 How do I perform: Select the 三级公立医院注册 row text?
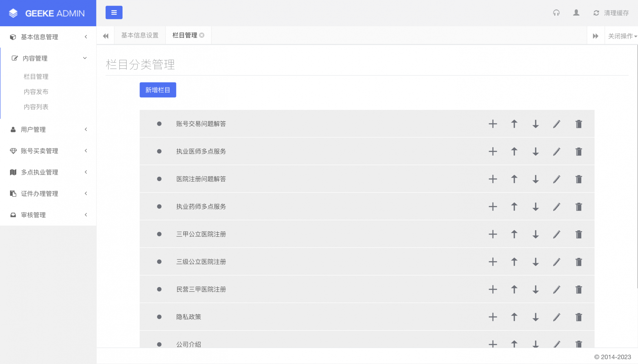[x=201, y=261]
